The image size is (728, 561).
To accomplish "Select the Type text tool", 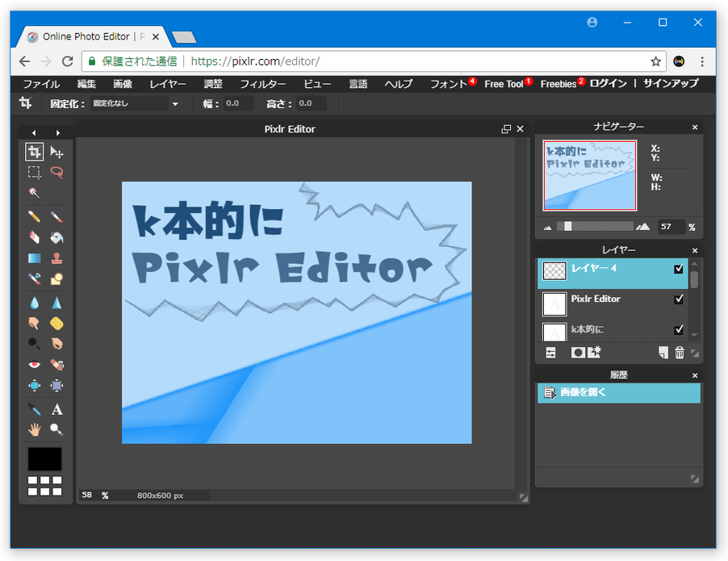I will point(56,409).
